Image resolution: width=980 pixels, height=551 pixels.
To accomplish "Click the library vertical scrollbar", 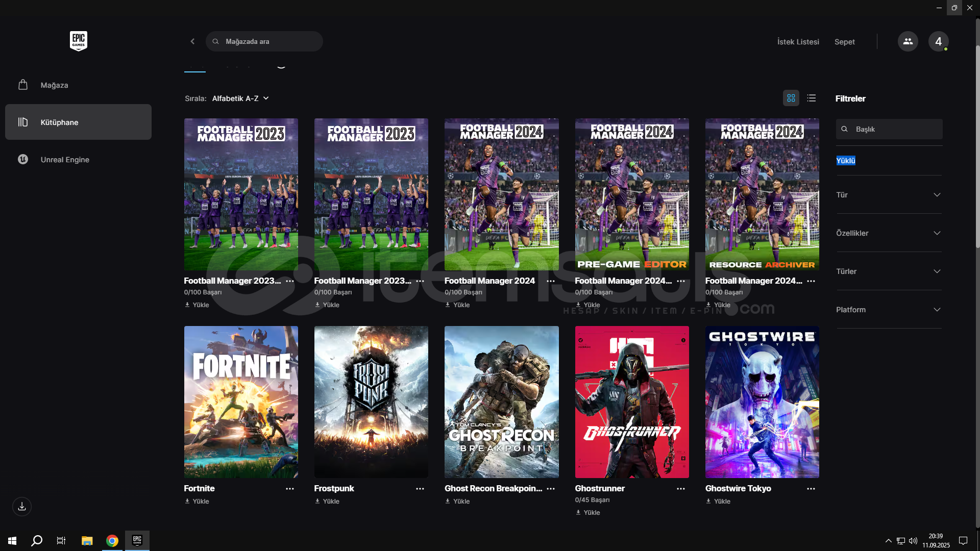I will coord(977,147).
